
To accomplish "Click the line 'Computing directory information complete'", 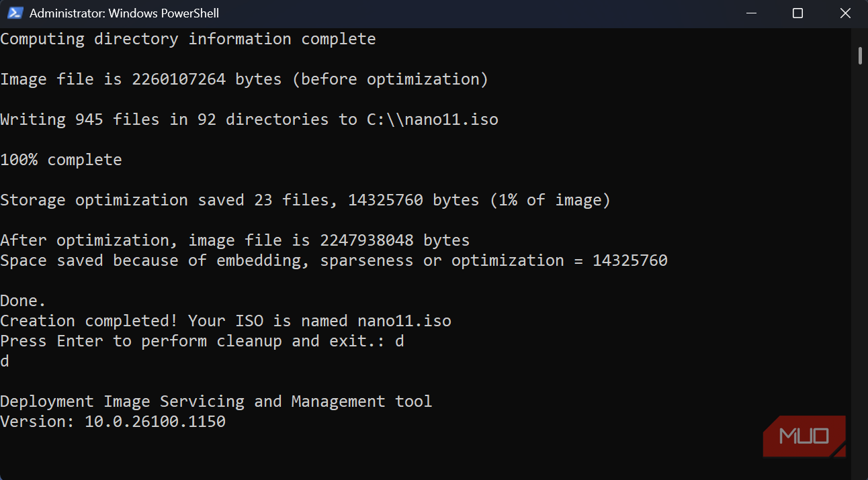I will click(188, 40).
